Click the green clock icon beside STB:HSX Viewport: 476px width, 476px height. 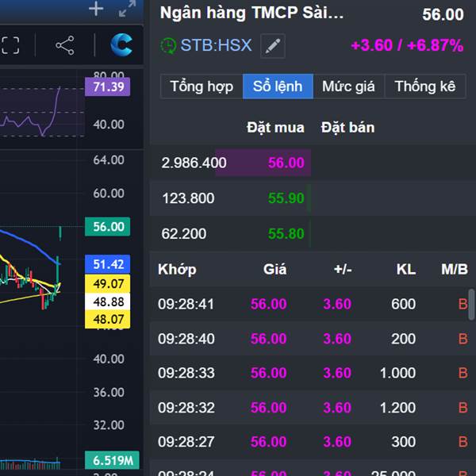click(x=168, y=46)
